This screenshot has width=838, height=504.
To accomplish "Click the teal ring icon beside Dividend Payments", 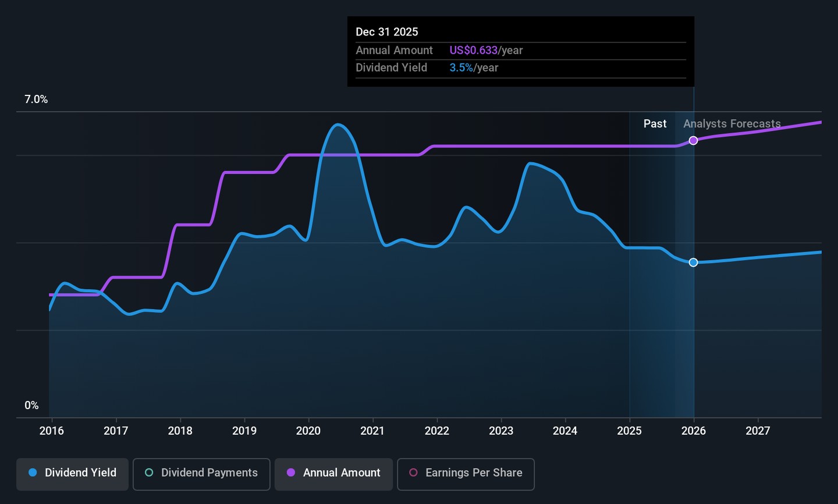I will pos(149,473).
